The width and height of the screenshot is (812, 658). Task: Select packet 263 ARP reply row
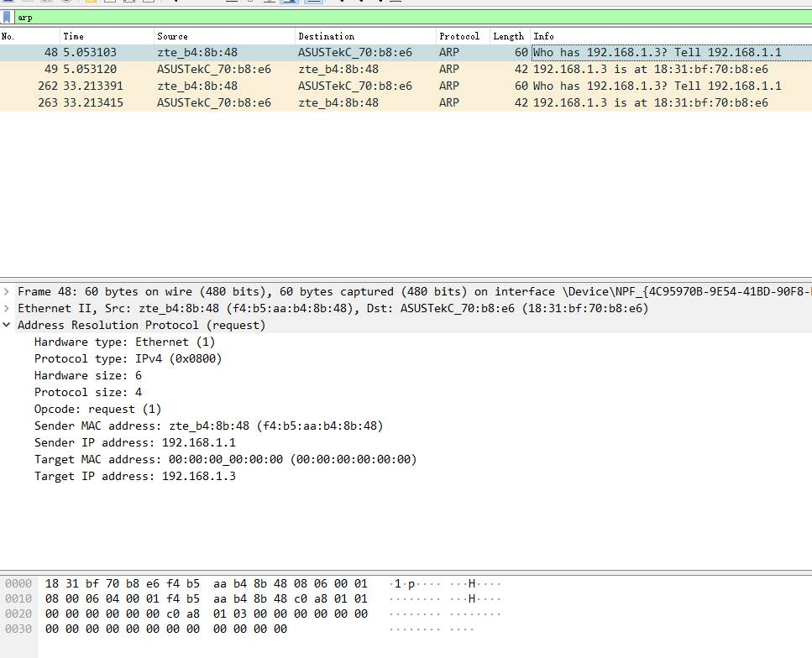[x=336, y=103]
